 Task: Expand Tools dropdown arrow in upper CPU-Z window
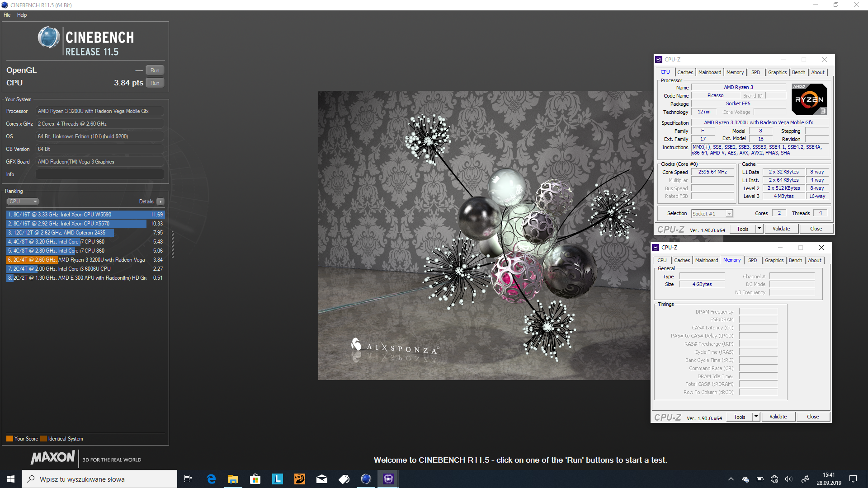click(759, 229)
